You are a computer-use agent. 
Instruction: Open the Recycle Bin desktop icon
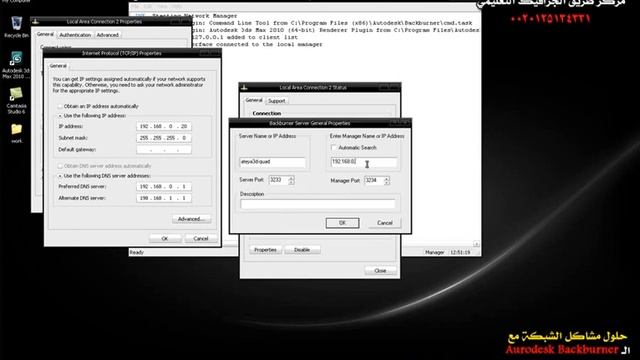(x=16, y=27)
